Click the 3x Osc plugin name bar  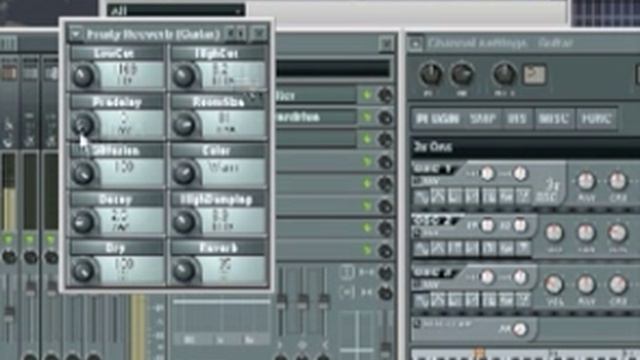tap(526, 147)
